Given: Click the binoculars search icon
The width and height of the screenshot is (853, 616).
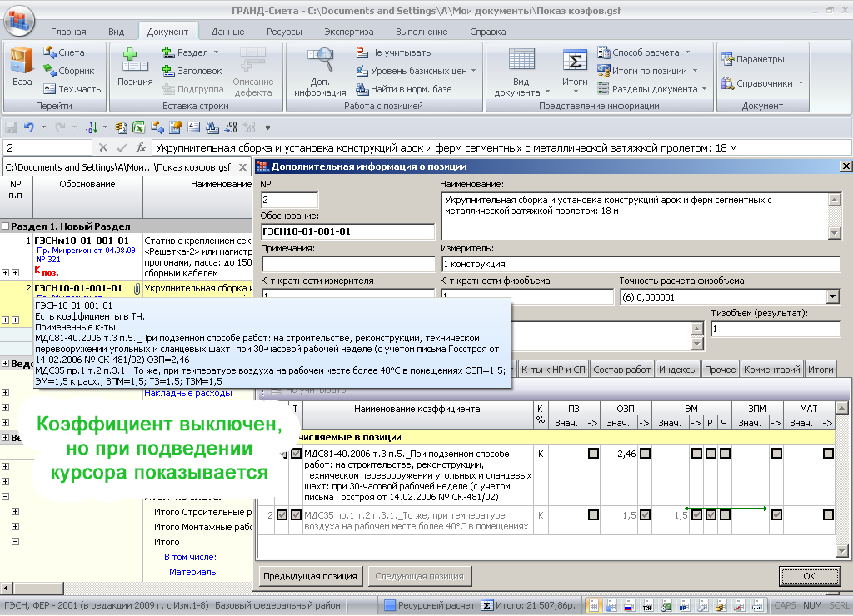Looking at the screenshot, I should [x=212, y=127].
